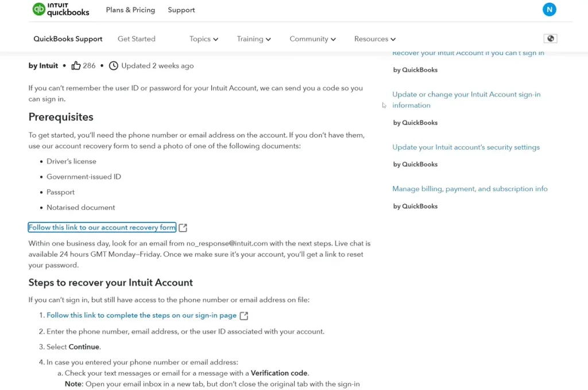Click Steps to recover your Intuit Account heading
The width and height of the screenshot is (588, 390).
(111, 283)
